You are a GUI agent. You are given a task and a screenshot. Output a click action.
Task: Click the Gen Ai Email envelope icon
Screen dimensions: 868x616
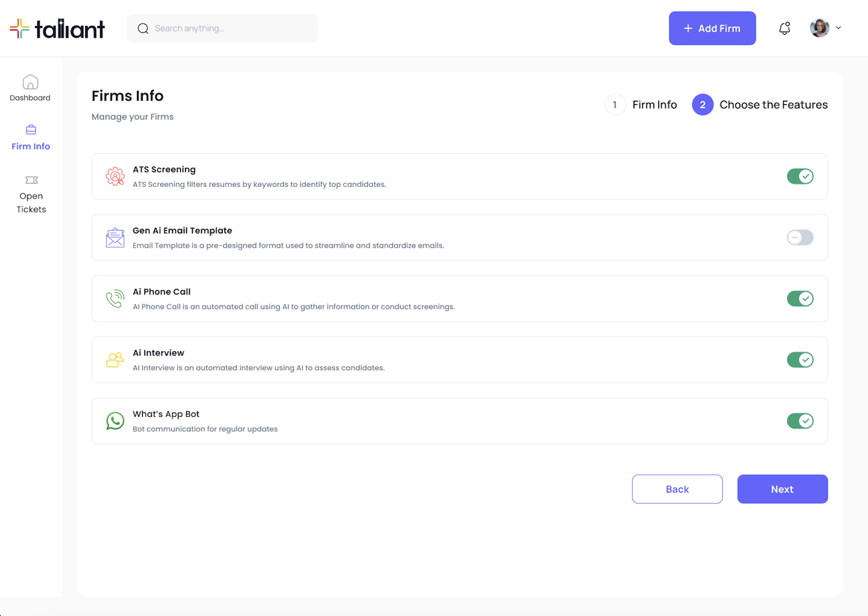point(115,238)
